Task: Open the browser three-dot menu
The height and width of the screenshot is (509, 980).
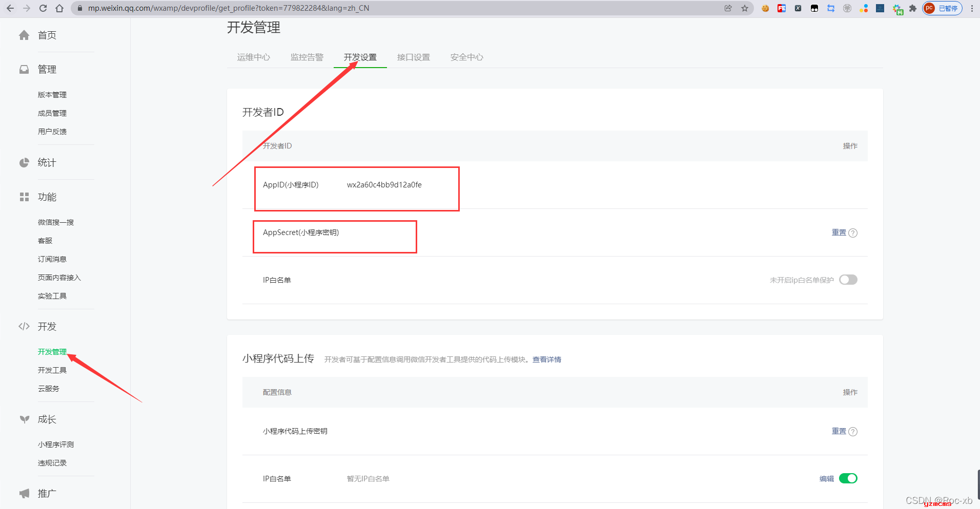Action: 972,8
